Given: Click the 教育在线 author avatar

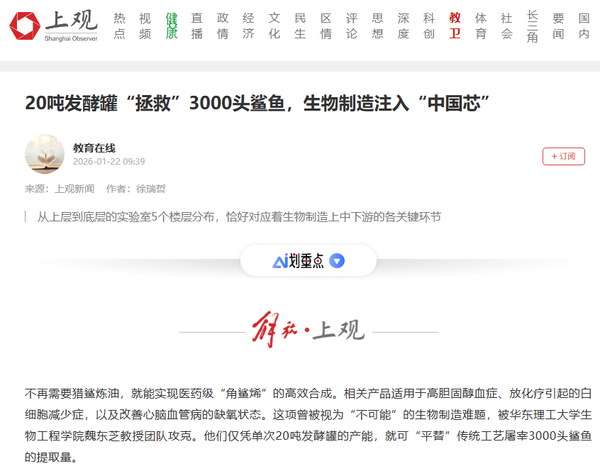Looking at the screenshot, I should click(x=44, y=154).
